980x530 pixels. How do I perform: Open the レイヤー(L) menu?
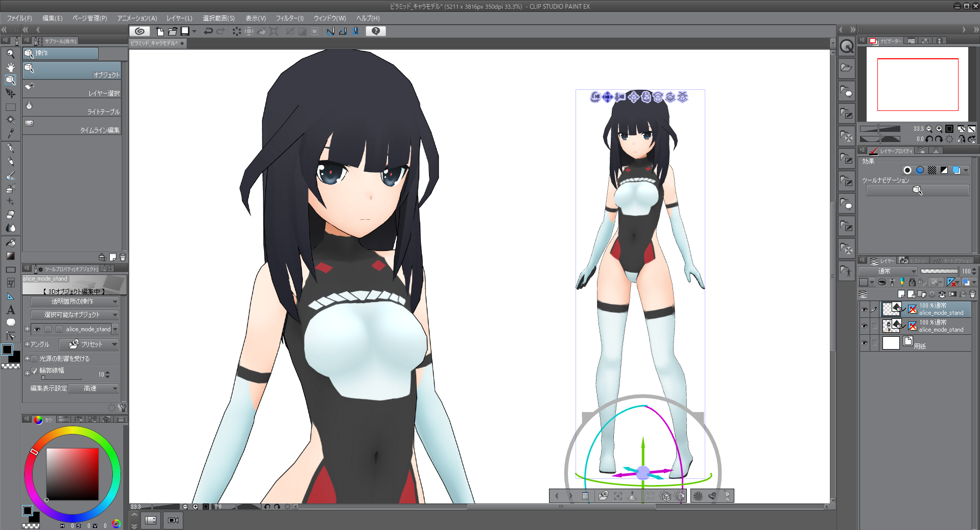179,18
